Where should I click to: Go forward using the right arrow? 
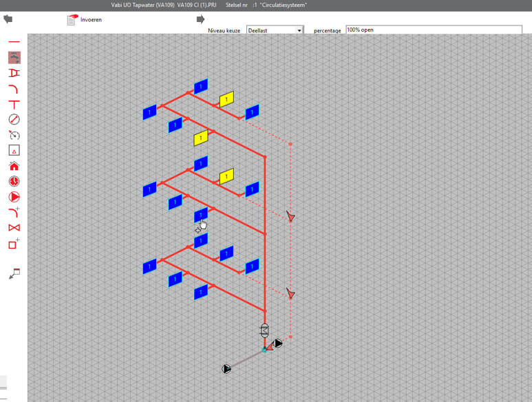click(200, 19)
